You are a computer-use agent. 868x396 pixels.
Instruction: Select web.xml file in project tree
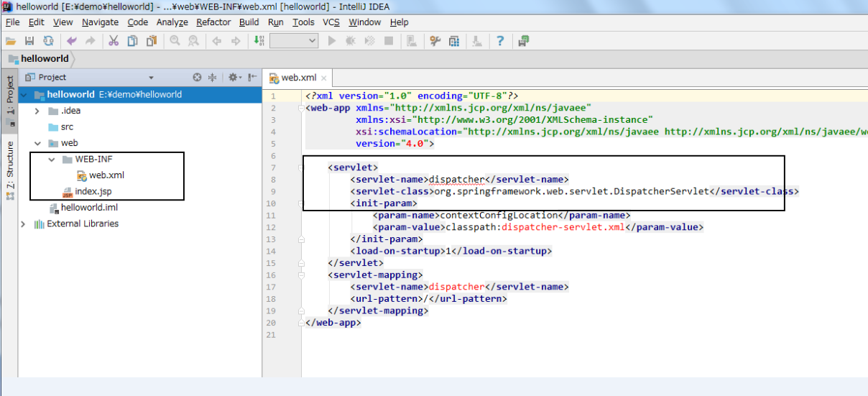(x=101, y=175)
